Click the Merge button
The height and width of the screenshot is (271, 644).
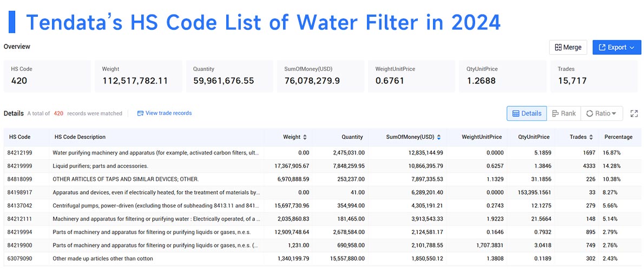pos(568,47)
